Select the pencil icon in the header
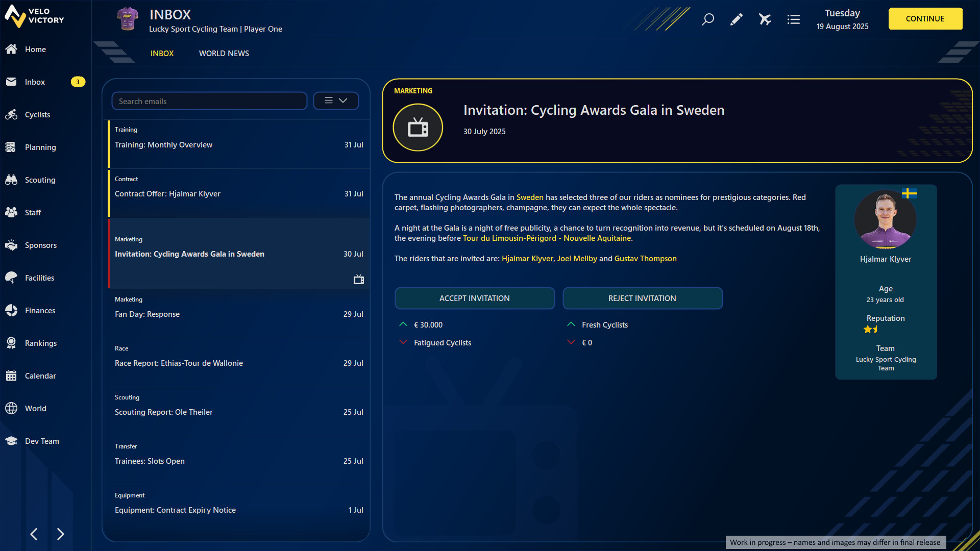The height and width of the screenshot is (551, 980). [737, 19]
